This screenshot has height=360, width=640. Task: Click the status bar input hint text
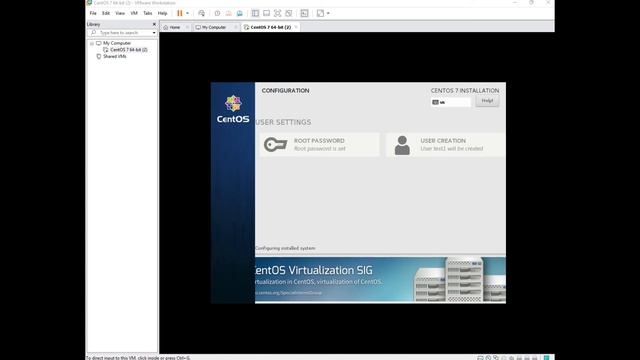138,358
